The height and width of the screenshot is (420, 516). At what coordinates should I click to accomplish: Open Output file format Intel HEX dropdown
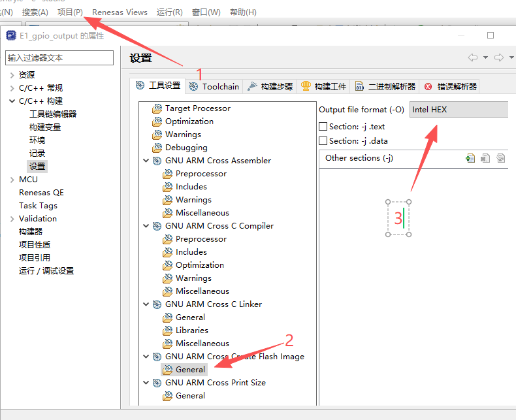click(459, 110)
